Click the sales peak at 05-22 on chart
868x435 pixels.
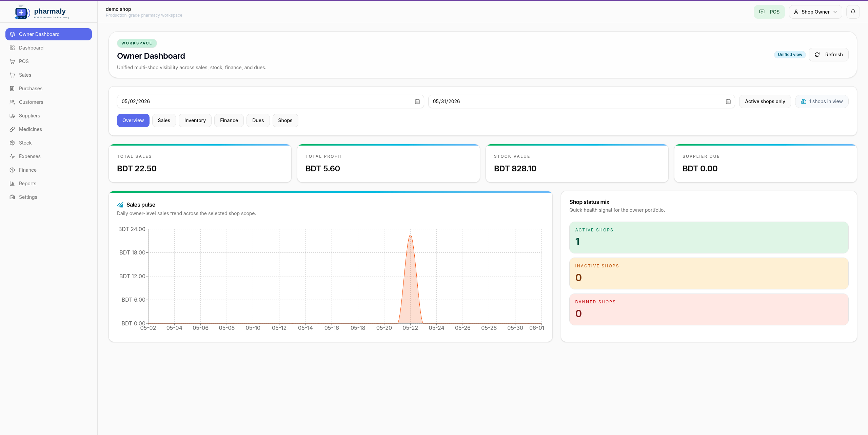pos(410,235)
